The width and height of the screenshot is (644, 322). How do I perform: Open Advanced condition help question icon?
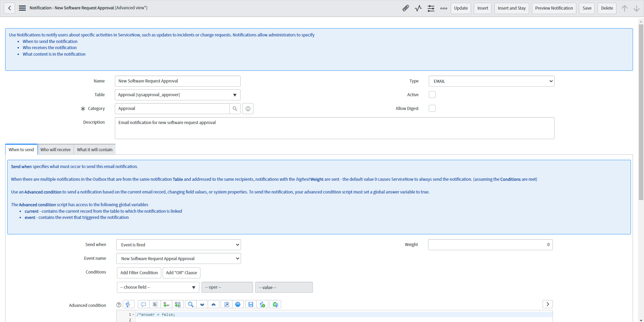119,305
